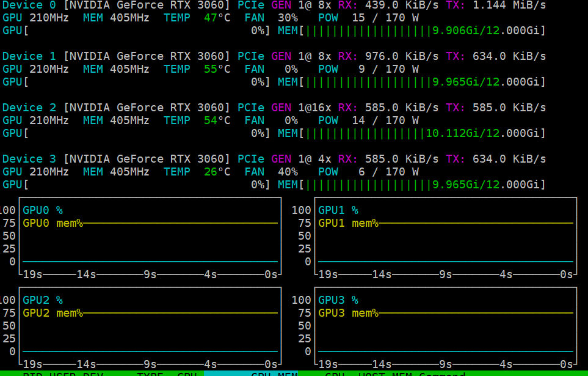Select the 47°C temperature reading
The image size is (588, 376).
(217, 18)
